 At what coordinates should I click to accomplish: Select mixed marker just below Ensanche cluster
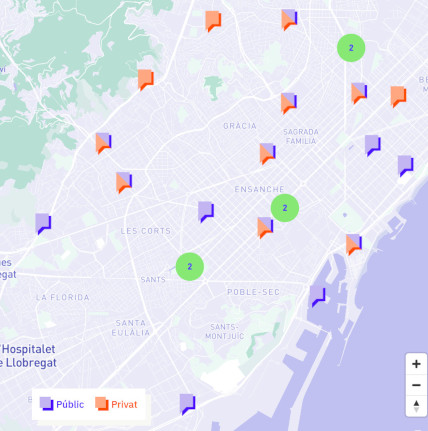click(265, 228)
